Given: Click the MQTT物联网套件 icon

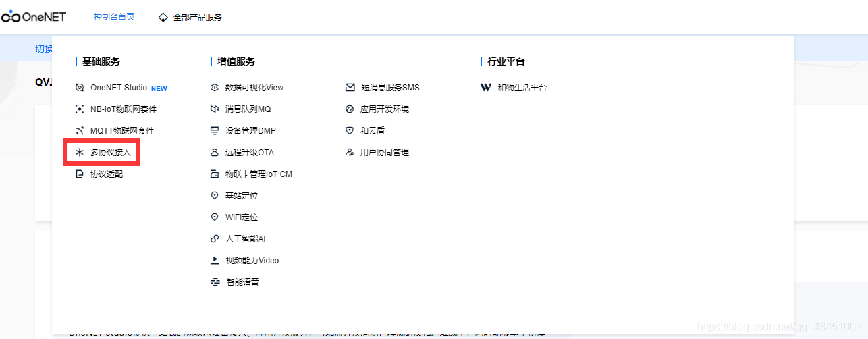Looking at the screenshot, I should pos(80,131).
